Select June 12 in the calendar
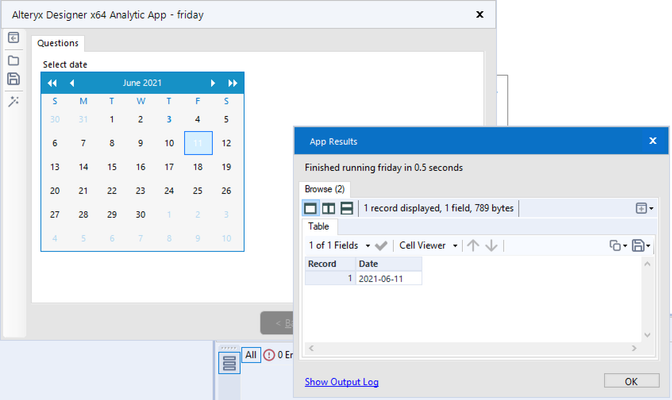 tap(226, 143)
